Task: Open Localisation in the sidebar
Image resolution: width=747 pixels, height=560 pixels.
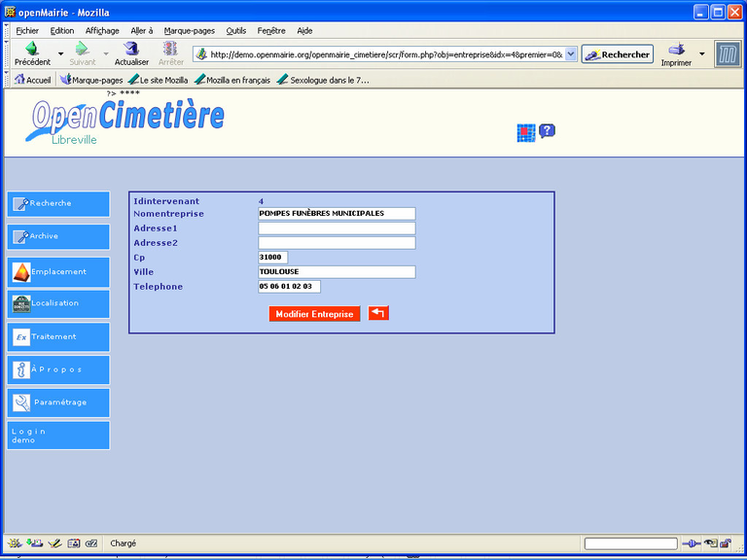Action: (58, 303)
